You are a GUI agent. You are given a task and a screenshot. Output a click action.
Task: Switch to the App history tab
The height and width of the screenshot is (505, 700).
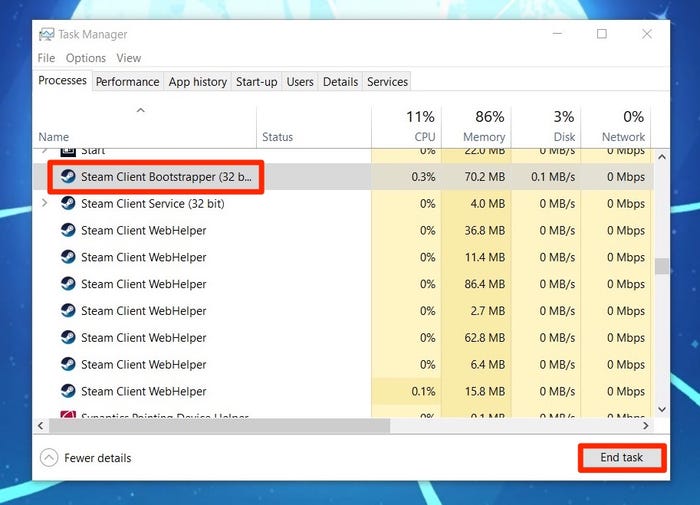[198, 82]
